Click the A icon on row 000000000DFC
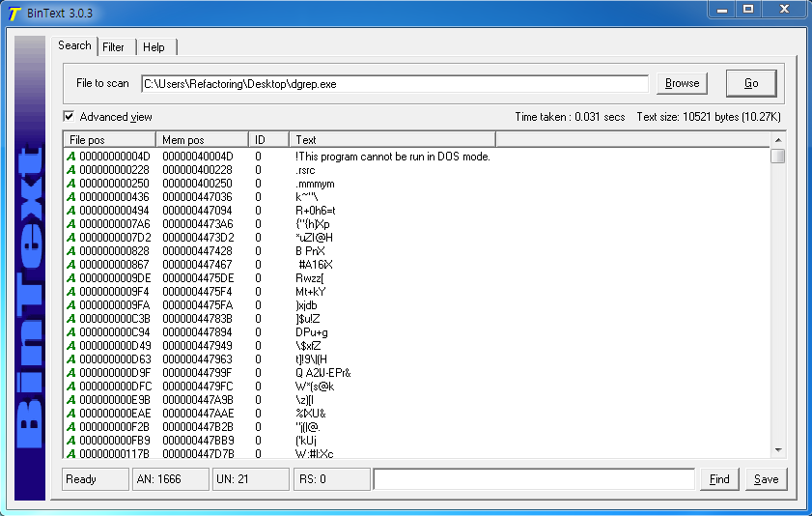The height and width of the screenshot is (516, 812). click(70, 386)
